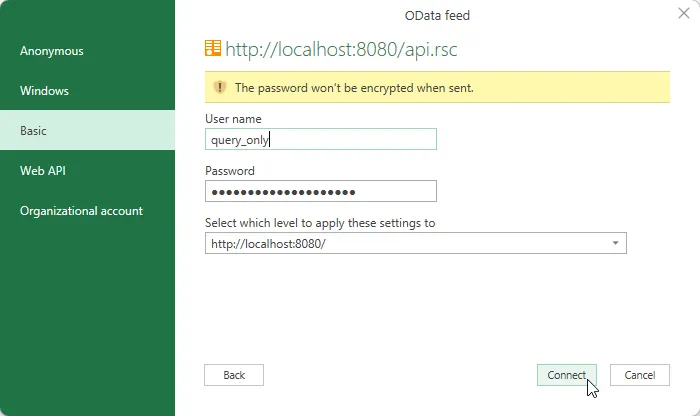
Task: Switch to Windows authentication
Action: point(45,91)
